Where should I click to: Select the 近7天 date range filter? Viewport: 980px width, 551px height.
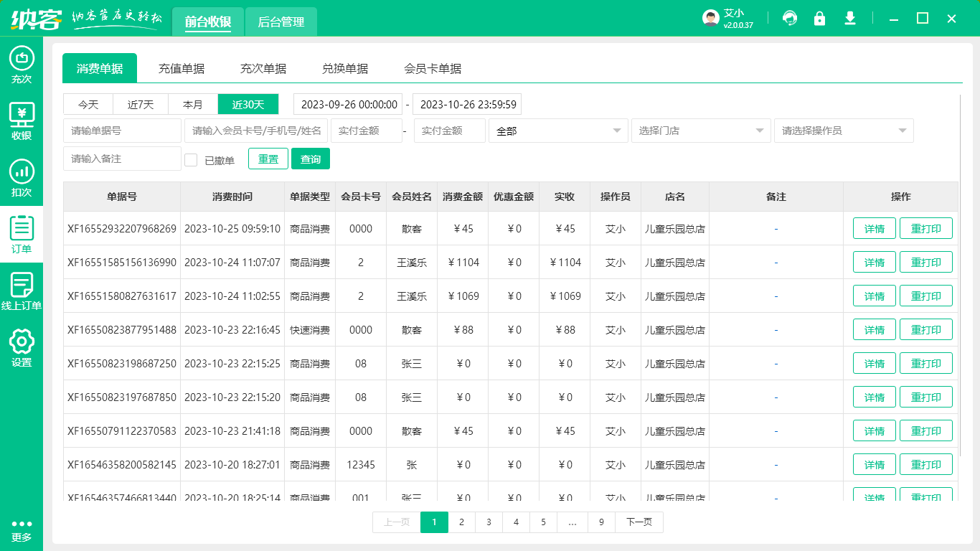140,104
